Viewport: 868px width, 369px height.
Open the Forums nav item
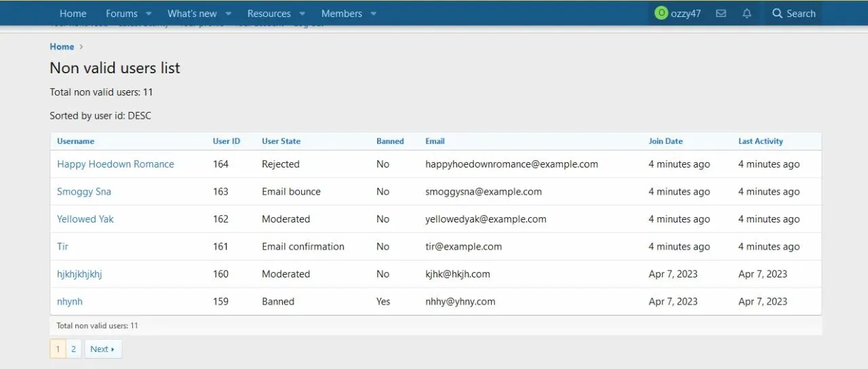click(x=121, y=14)
